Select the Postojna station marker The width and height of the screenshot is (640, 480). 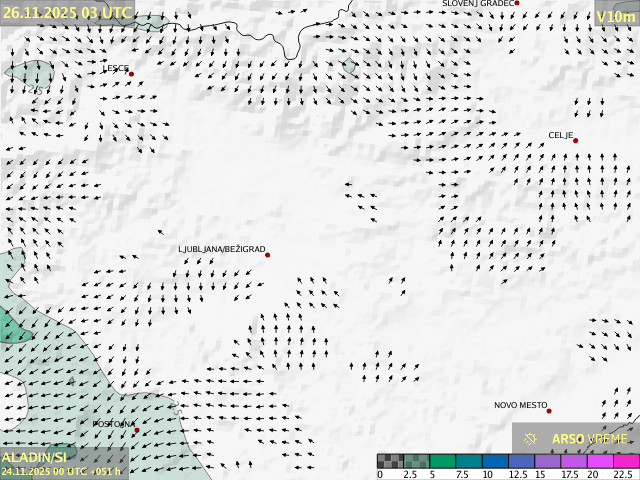(137, 430)
